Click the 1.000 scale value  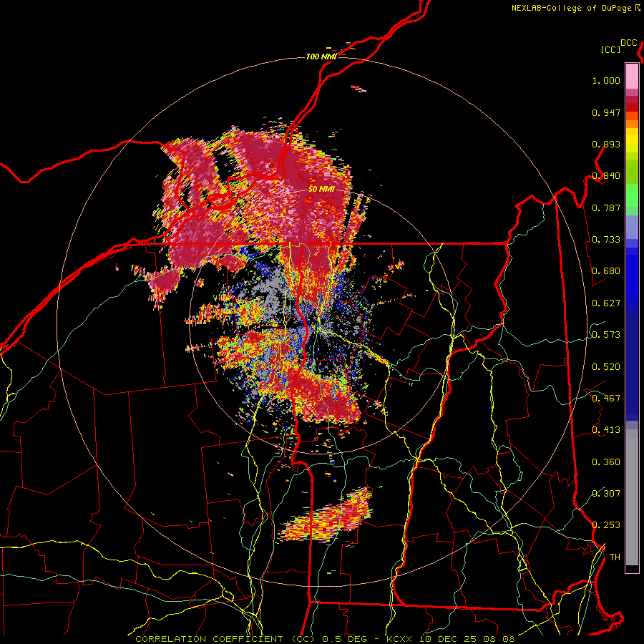point(606,80)
